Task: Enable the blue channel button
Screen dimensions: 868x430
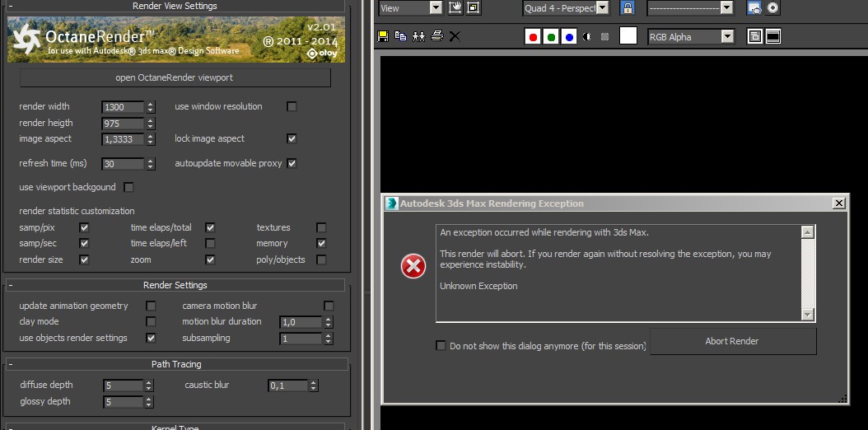Action: click(x=569, y=37)
